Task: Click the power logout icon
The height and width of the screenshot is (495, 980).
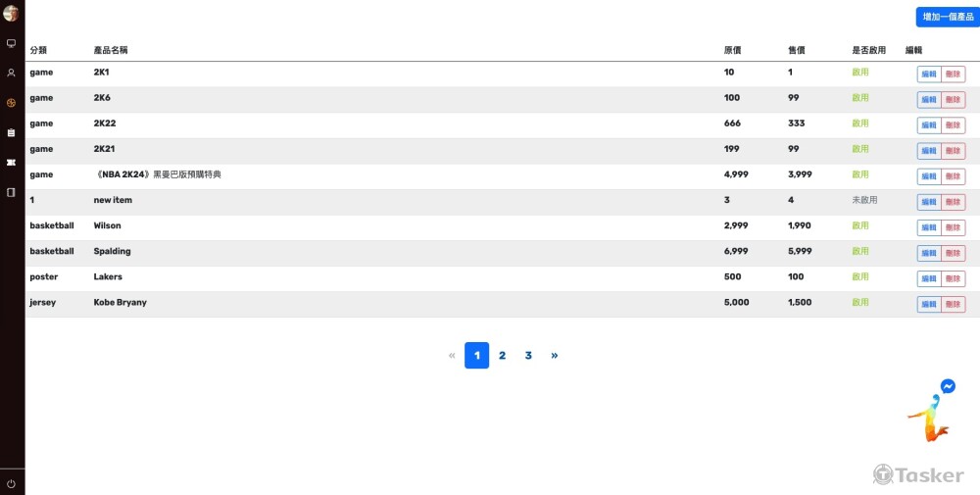Action: pyautogui.click(x=12, y=483)
